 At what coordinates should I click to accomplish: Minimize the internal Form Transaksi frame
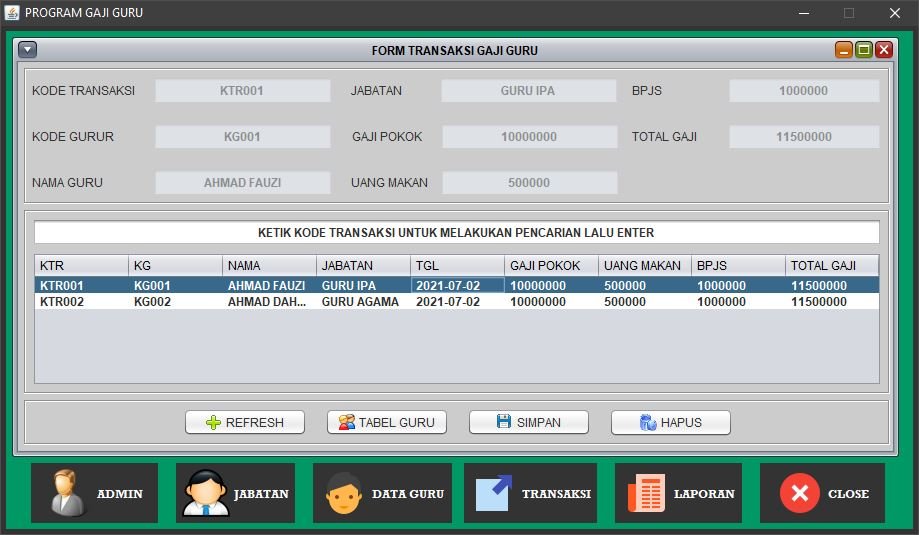click(844, 50)
